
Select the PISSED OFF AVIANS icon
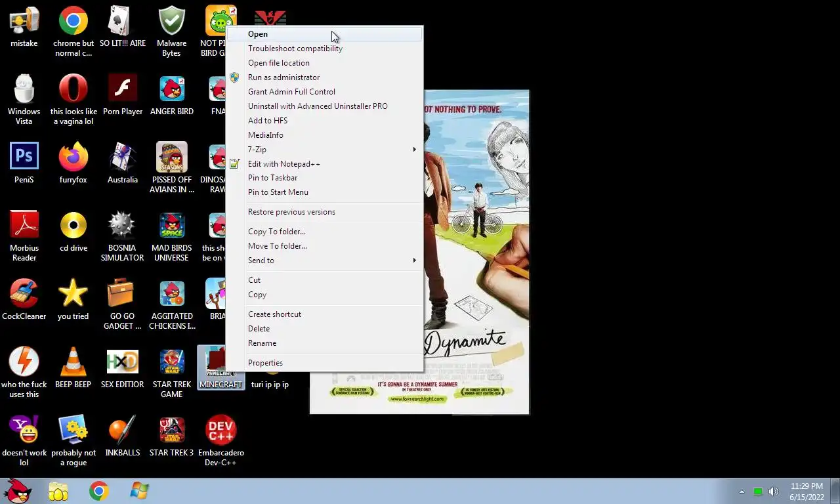point(172,168)
